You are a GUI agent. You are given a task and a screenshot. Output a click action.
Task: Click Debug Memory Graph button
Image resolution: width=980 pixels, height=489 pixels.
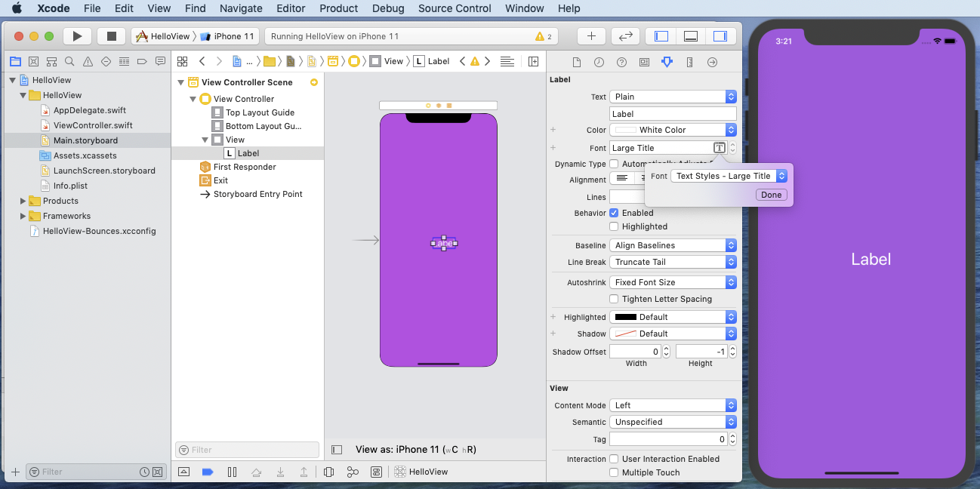tap(353, 472)
